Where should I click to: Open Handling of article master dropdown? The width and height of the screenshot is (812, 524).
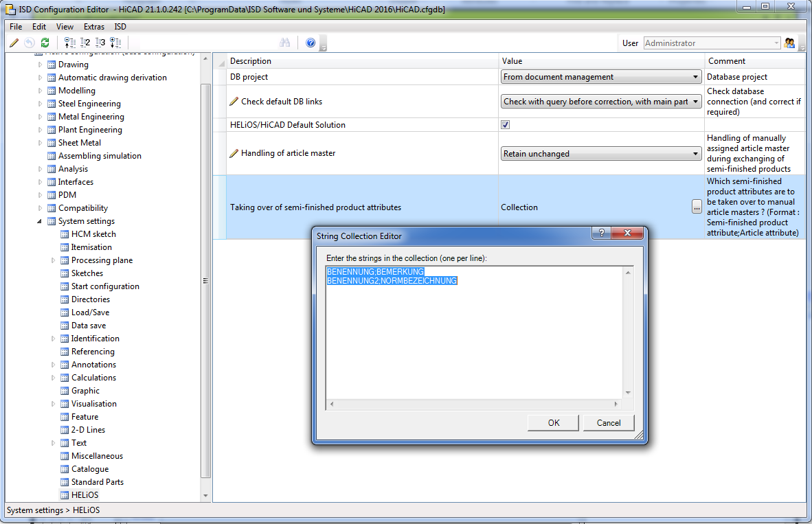pos(601,154)
